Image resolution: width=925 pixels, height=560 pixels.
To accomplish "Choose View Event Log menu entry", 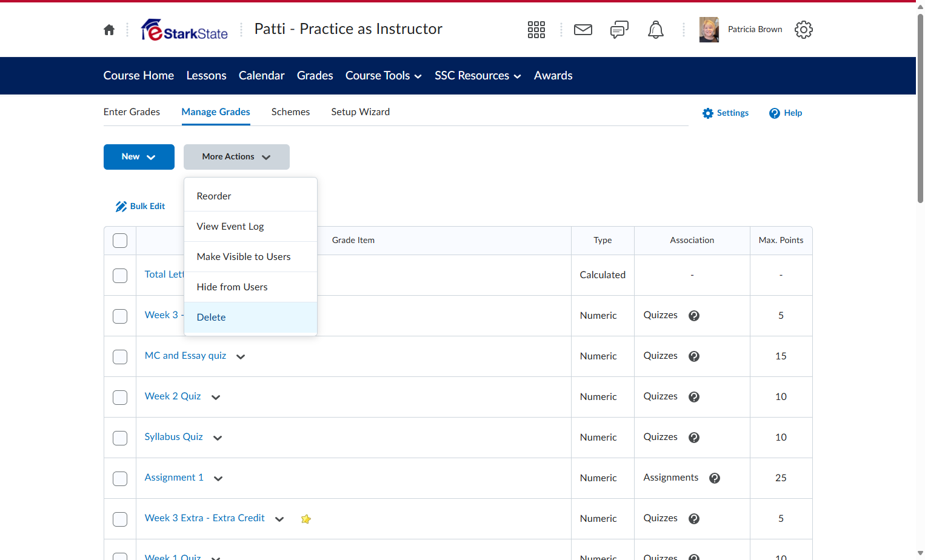I will point(250,227).
